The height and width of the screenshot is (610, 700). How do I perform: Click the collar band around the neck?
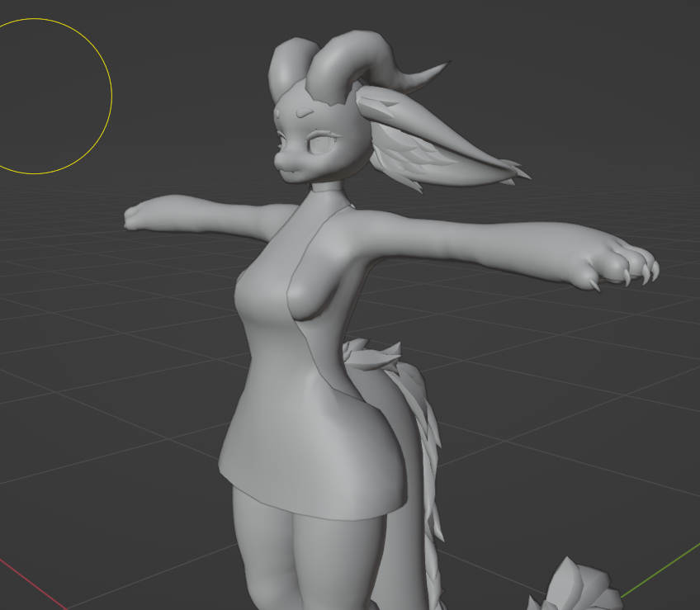[x=329, y=186]
